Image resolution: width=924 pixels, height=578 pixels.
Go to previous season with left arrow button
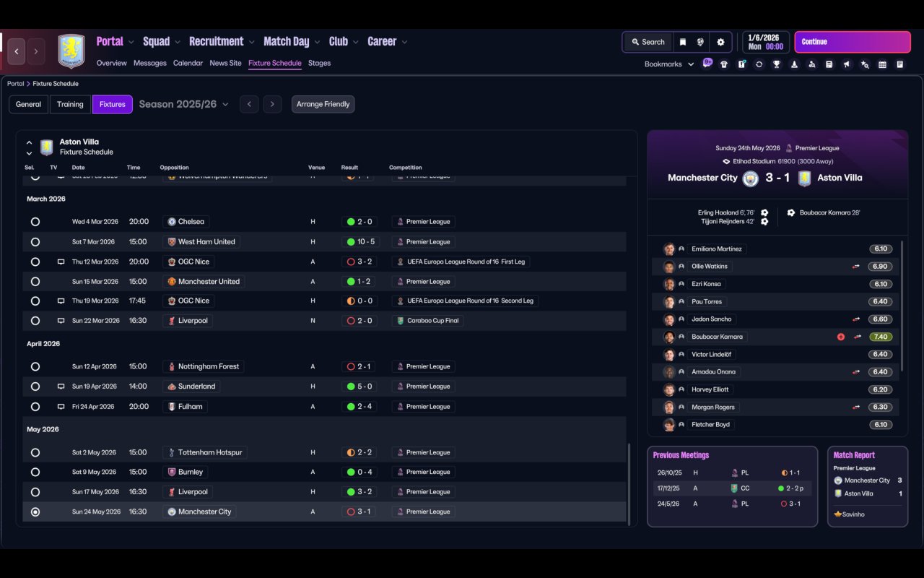[x=249, y=104]
